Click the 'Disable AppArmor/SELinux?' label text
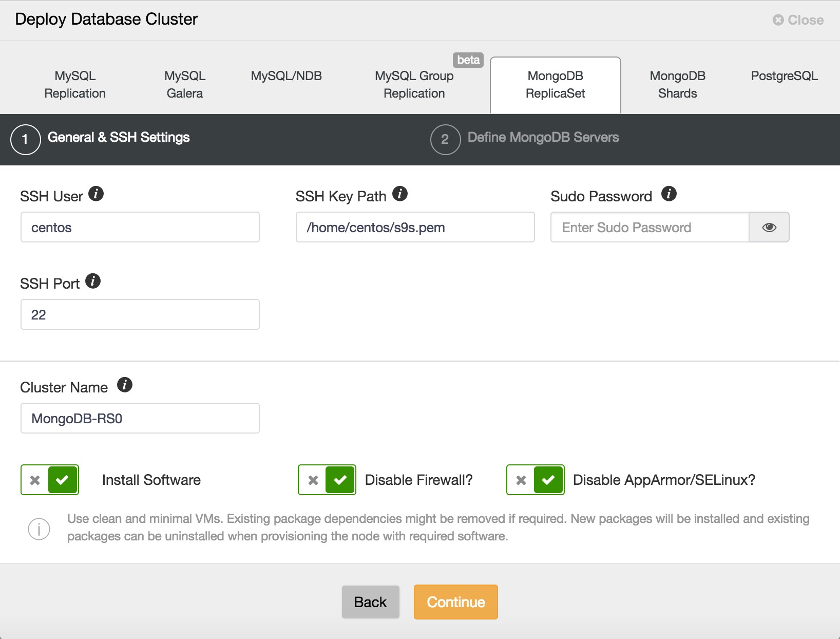This screenshot has height=639, width=840. coord(664,480)
